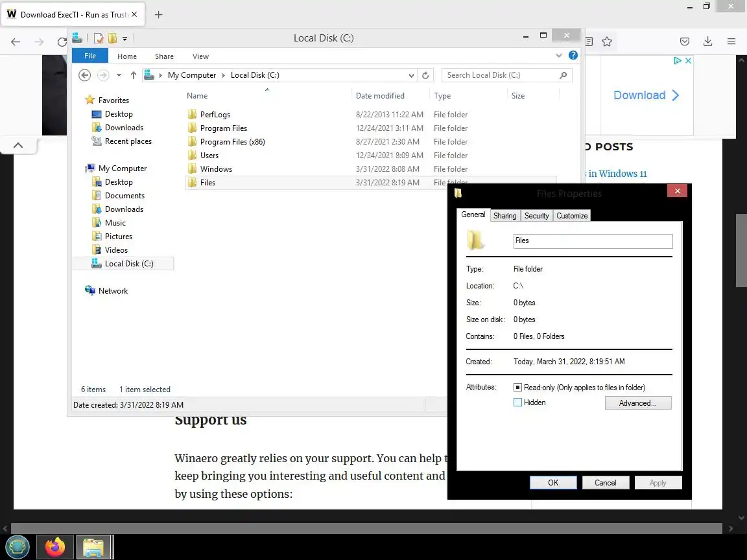747x560 pixels.
Task: Open Desktop under Favorites
Action: pyautogui.click(x=119, y=114)
